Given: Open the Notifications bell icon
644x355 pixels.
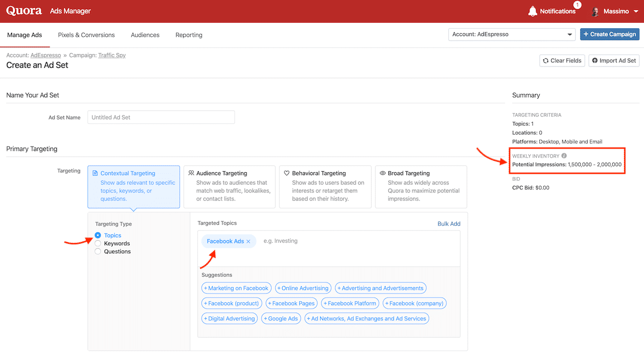Looking at the screenshot, I should [532, 11].
